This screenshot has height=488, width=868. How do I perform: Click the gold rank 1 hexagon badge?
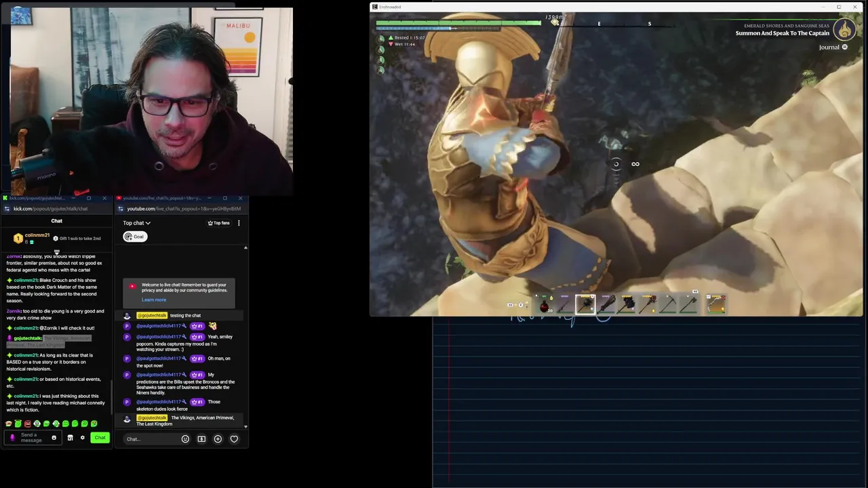pos(18,239)
